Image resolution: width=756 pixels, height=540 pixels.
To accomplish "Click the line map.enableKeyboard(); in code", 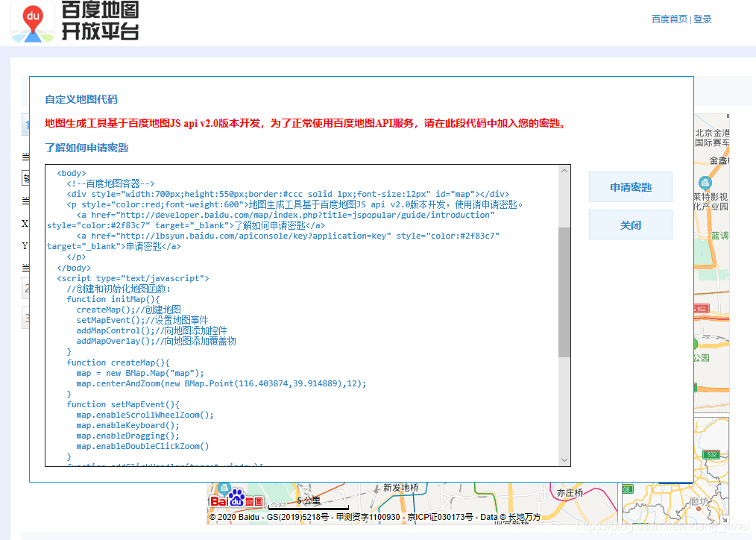I will (x=127, y=425).
